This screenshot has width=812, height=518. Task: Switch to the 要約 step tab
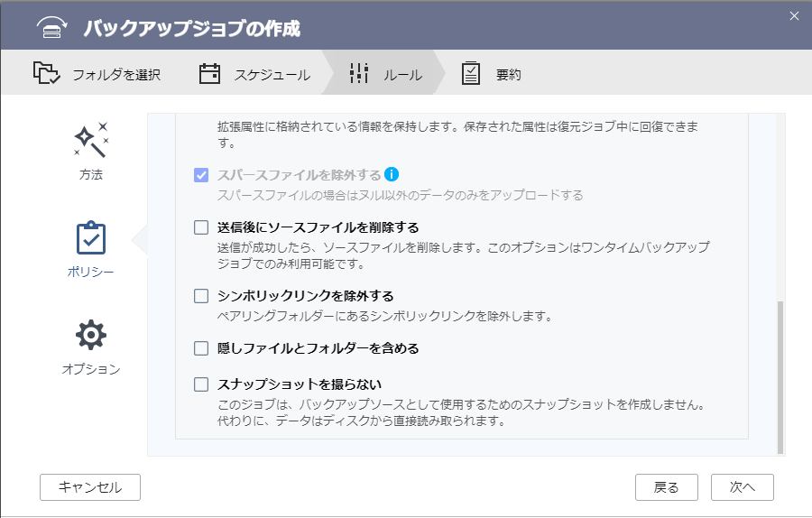pyautogui.click(x=508, y=75)
